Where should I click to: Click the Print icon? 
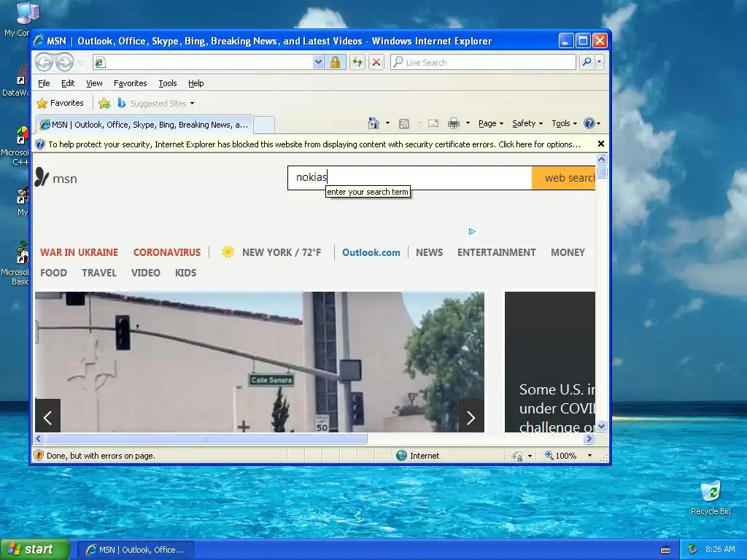[454, 123]
